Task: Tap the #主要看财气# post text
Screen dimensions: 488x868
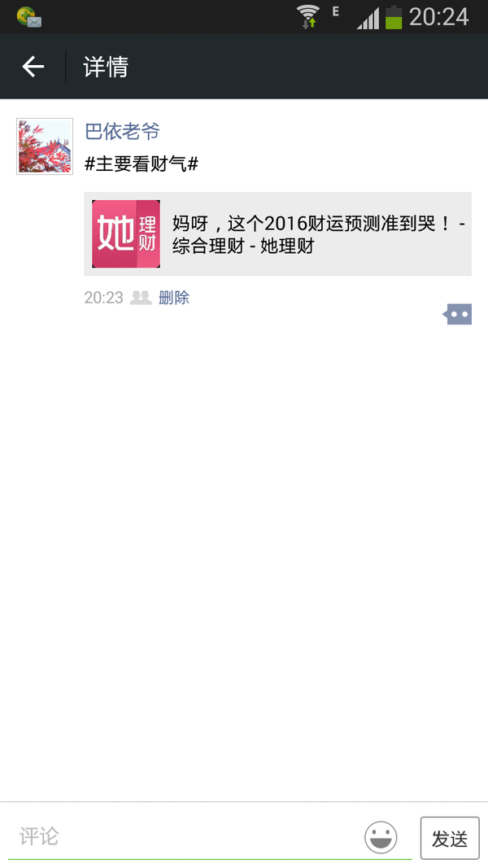Action: pyautogui.click(x=142, y=164)
